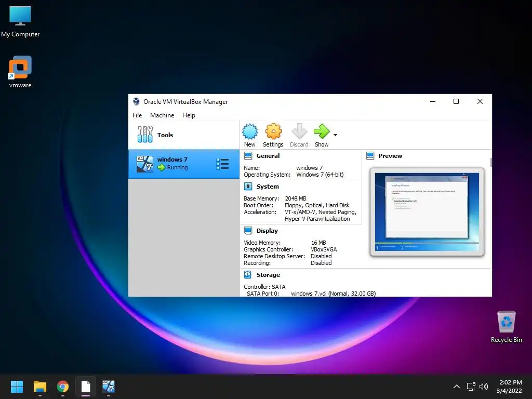
Task: Click the 'VBoxSVGA' graphics controller value
Action: [324, 249]
